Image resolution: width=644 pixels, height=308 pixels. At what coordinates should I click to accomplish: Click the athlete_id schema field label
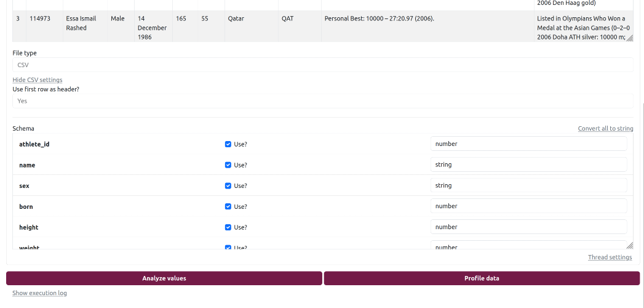coord(34,144)
